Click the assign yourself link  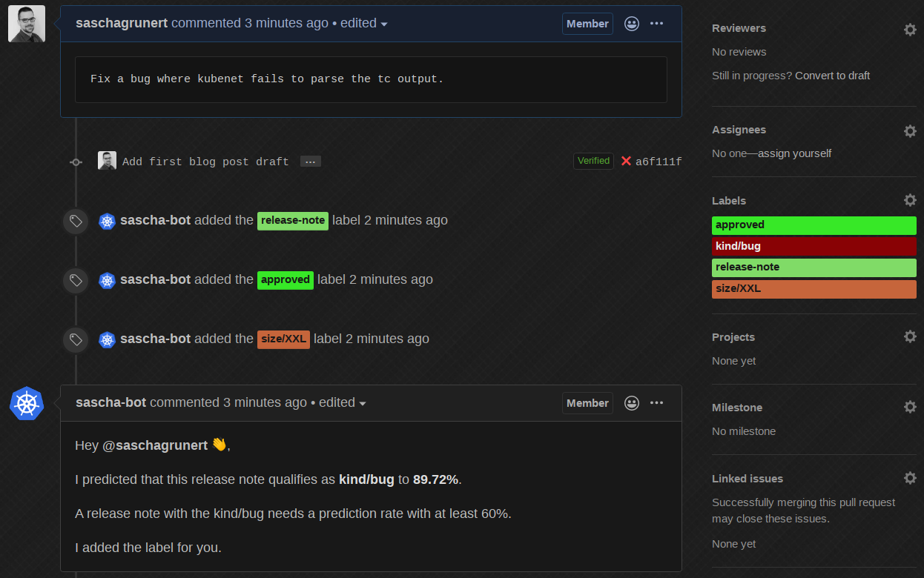[x=795, y=153]
